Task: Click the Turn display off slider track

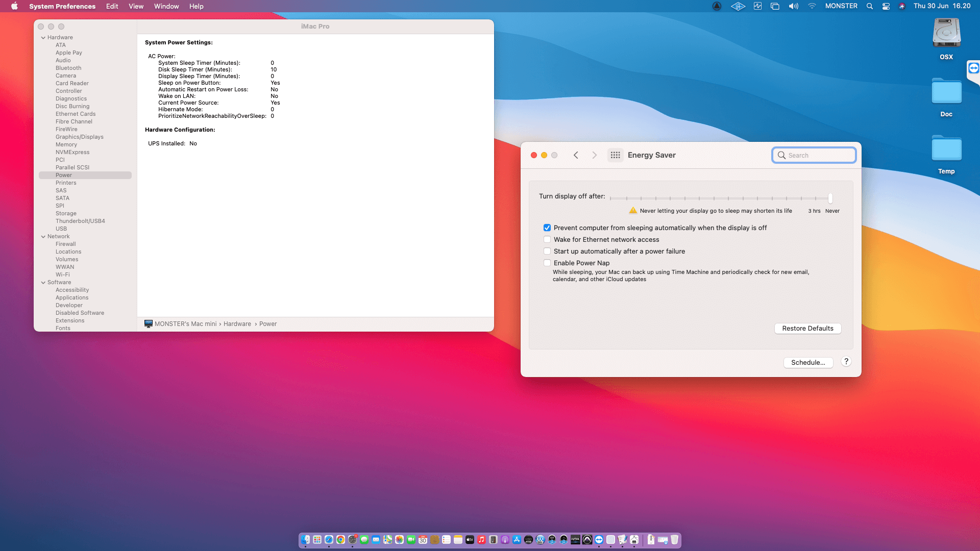Action: click(x=720, y=198)
